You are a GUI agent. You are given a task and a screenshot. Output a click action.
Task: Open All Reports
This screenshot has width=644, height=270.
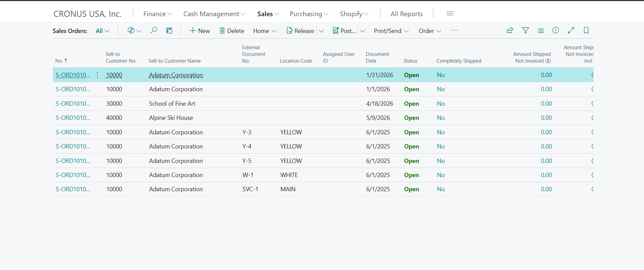[x=407, y=14]
